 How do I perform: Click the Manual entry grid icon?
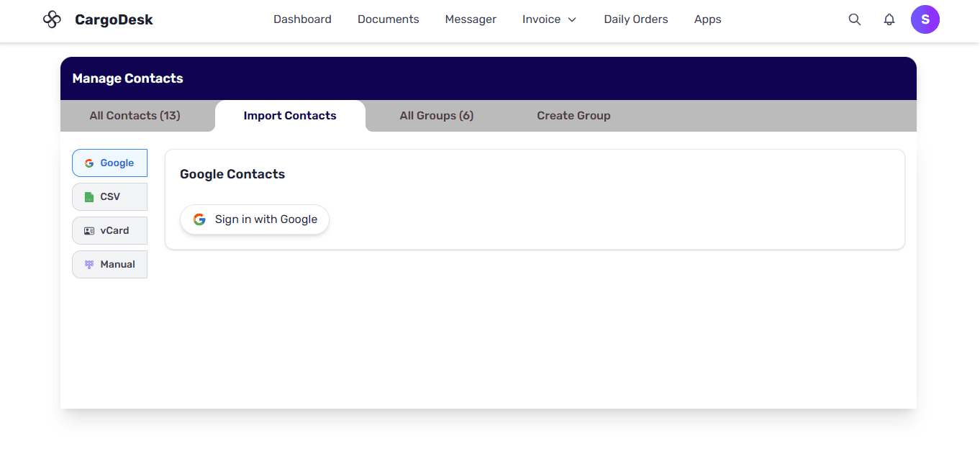click(x=89, y=265)
